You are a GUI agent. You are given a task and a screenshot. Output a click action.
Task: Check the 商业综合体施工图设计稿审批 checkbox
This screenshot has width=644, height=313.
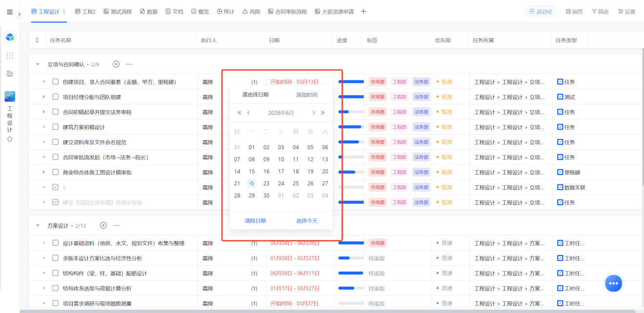click(56, 173)
